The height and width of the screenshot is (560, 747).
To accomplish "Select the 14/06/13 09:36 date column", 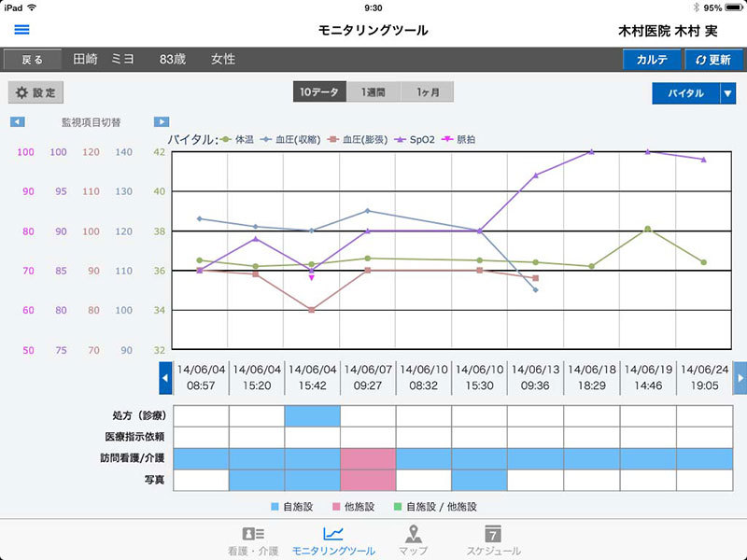I will 535,378.
